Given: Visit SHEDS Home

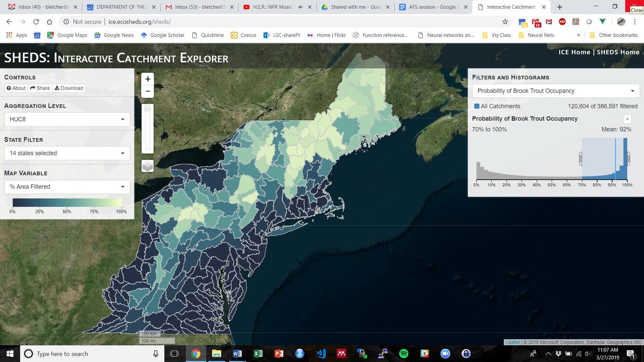Looking at the screenshot, I should pos(618,52).
